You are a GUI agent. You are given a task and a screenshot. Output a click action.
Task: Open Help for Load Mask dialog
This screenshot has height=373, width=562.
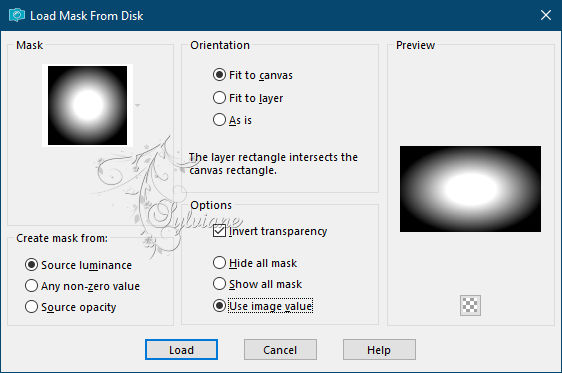point(379,350)
